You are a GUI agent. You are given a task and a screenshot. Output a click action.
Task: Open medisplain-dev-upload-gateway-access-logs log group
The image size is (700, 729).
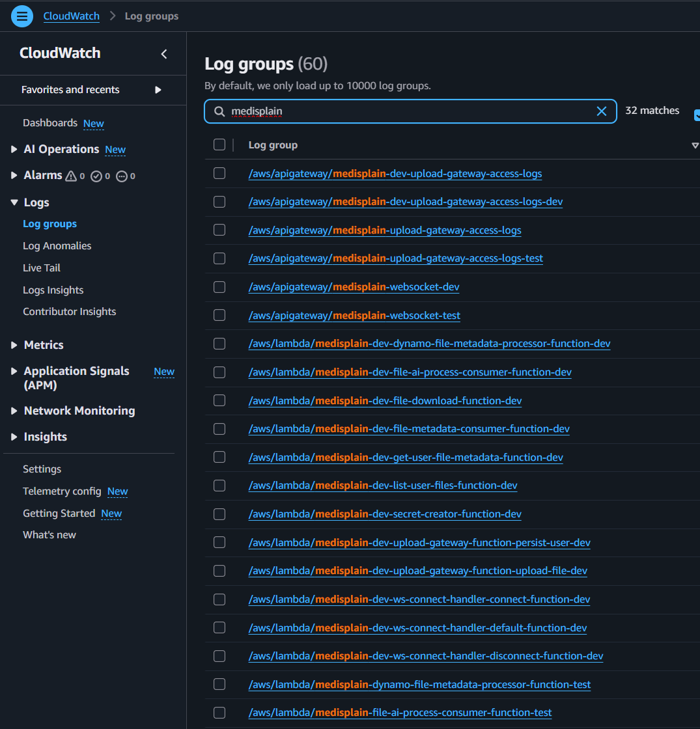pyautogui.click(x=395, y=173)
